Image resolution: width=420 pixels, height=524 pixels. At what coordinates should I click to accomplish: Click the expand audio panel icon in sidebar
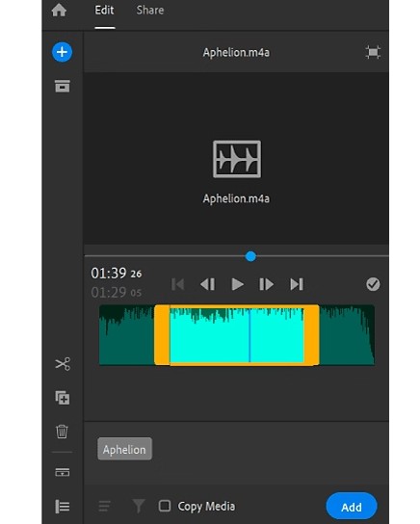pyautogui.click(x=63, y=472)
